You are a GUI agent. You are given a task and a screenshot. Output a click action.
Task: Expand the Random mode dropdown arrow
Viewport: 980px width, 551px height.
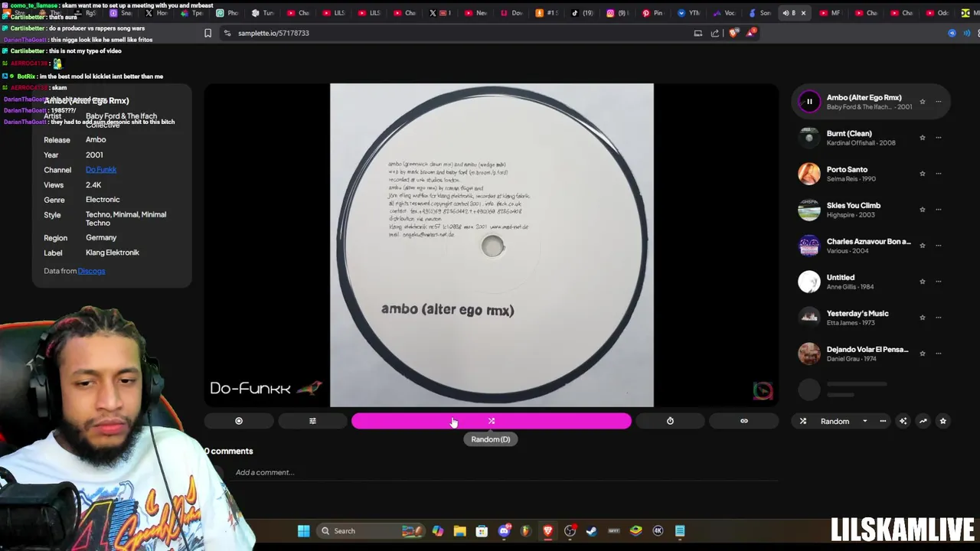[864, 421]
